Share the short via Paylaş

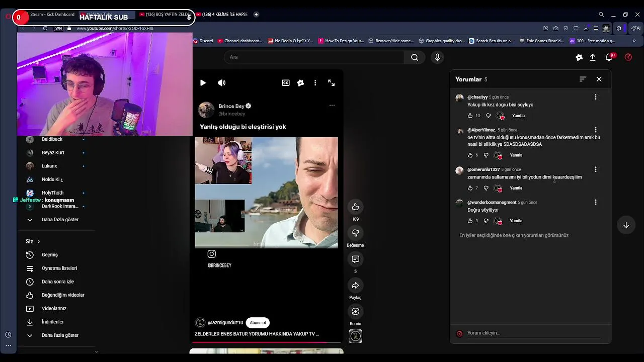[355, 285]
